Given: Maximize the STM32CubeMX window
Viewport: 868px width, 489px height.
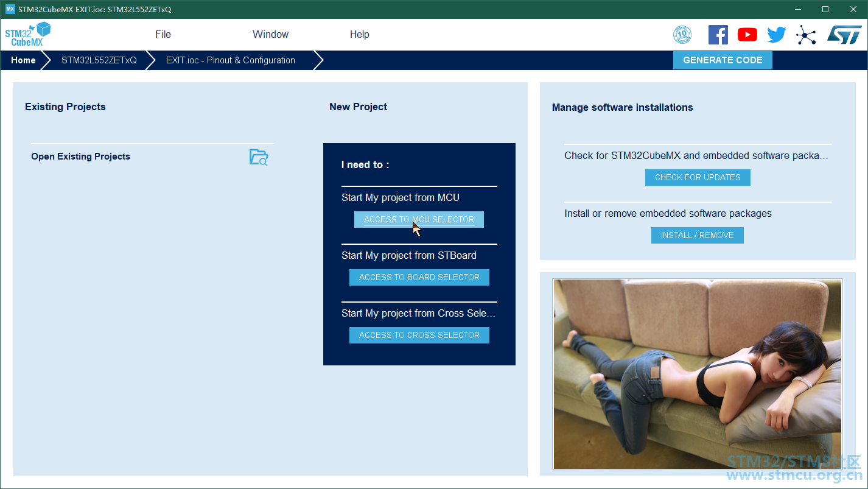Looking at the screenshot, I should (825, 9).
